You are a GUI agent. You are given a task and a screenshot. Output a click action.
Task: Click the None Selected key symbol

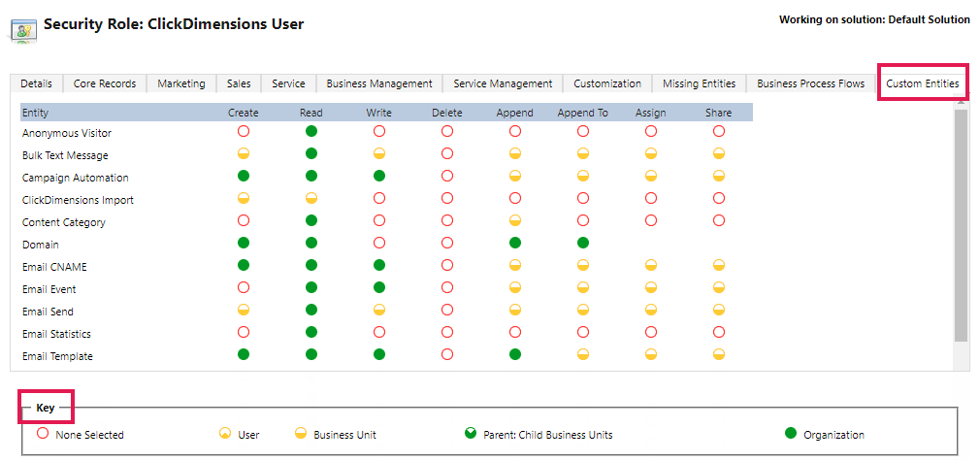coord(43,433)
